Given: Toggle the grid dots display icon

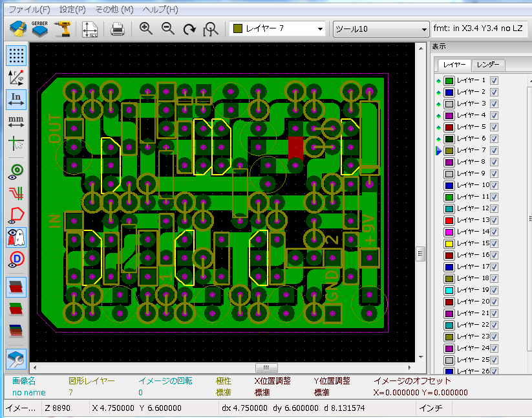Looking at the screenshot, I should click(16, 56).
